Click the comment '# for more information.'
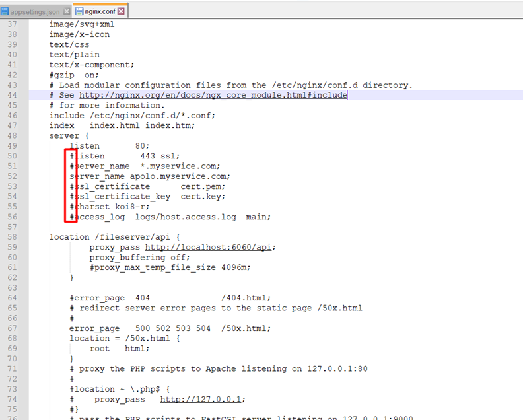This screenshot has width=523, height=420. (x=107, y=106)
